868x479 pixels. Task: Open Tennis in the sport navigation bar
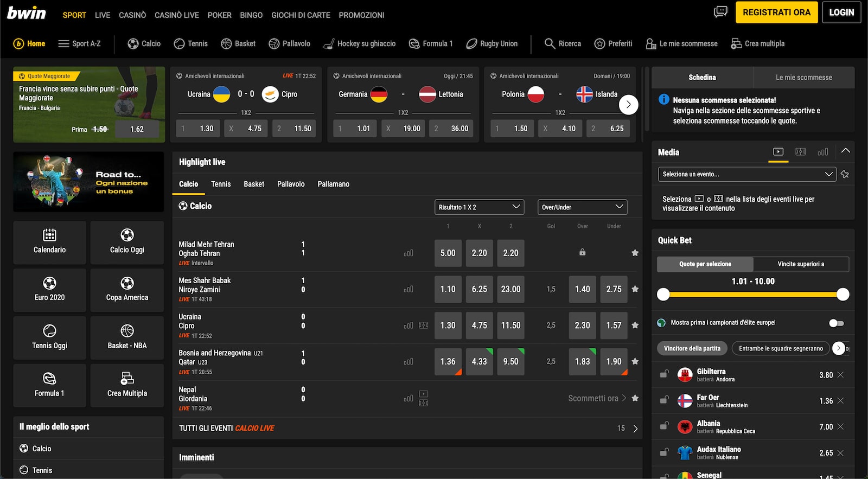(190, 43)
